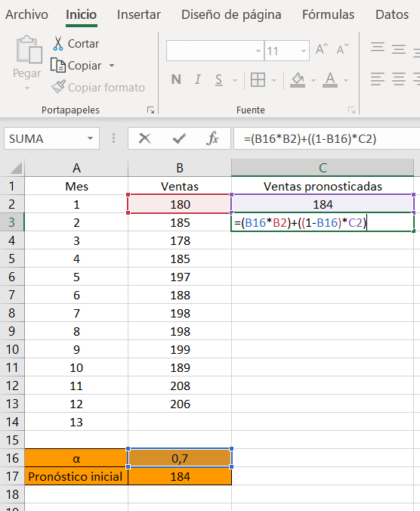Open Portapapeles dialog launcher
Viewport: 420px width, 511px height.
coord(150,110)
